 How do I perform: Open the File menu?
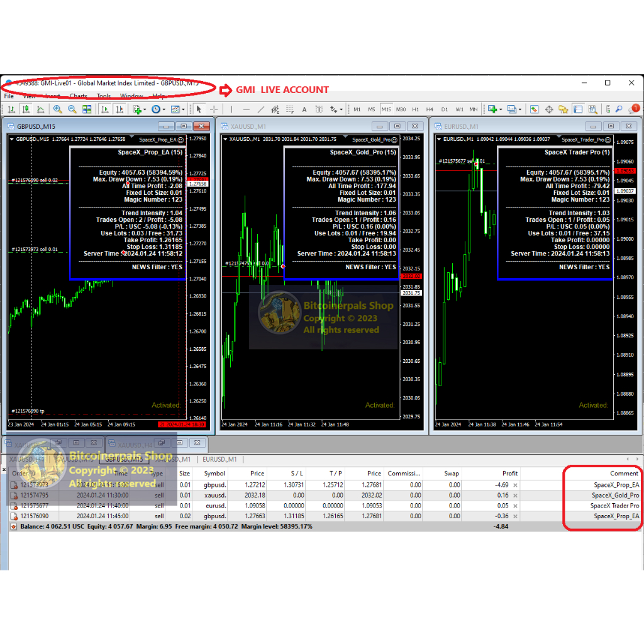point(9,96)
